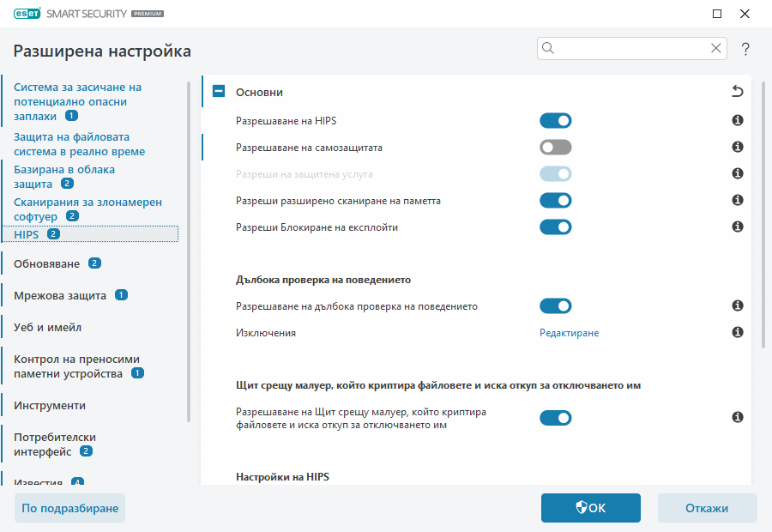Open info icon for разширено сканиране на паметта
The image size is (772, 532).
click(737, 200)
